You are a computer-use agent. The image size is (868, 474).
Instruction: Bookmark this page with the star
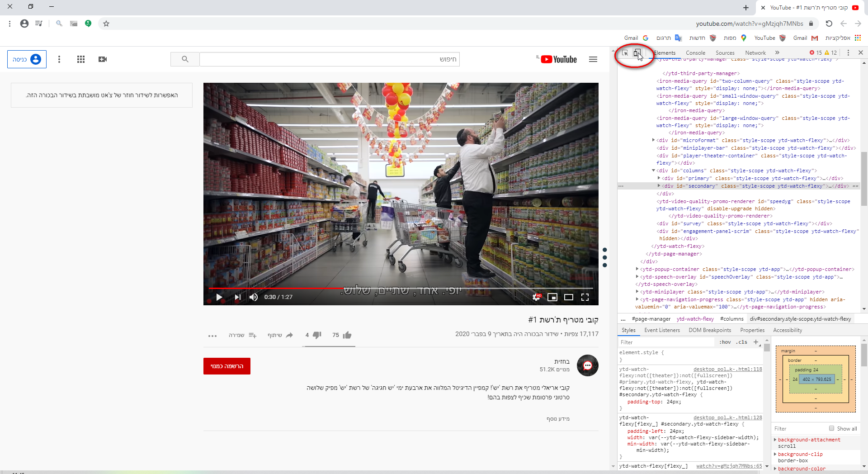tap(106, 24)
